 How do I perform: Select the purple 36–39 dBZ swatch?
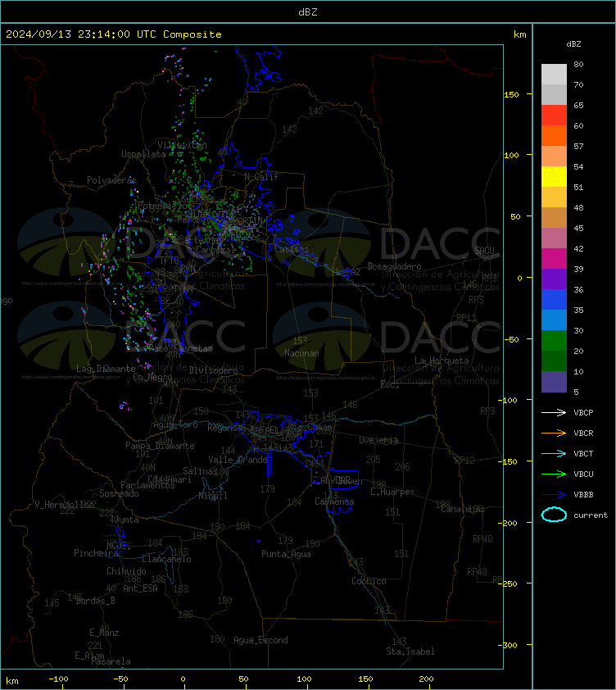pos(554,279)
